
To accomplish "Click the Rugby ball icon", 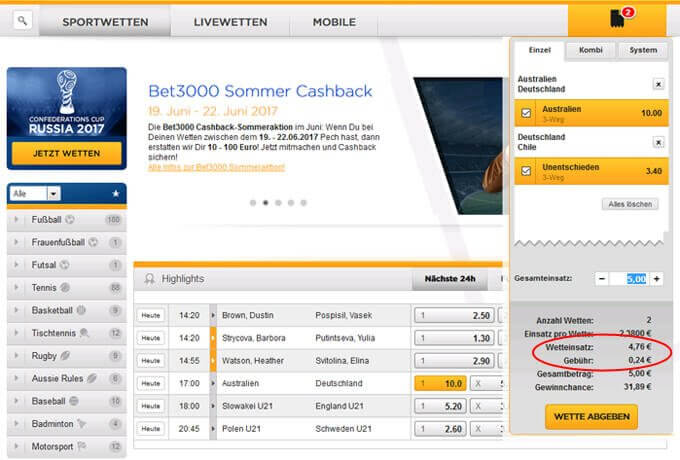I will tap(65, 356).
